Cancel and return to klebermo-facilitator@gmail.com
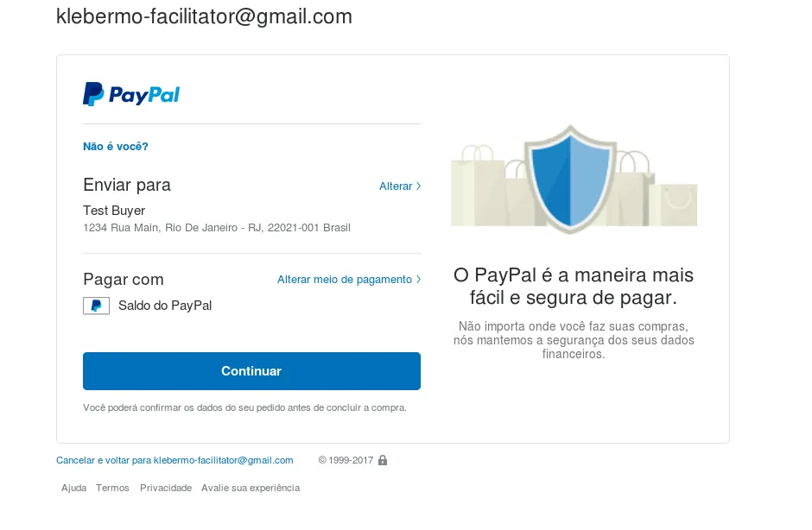 click(174, 460)
